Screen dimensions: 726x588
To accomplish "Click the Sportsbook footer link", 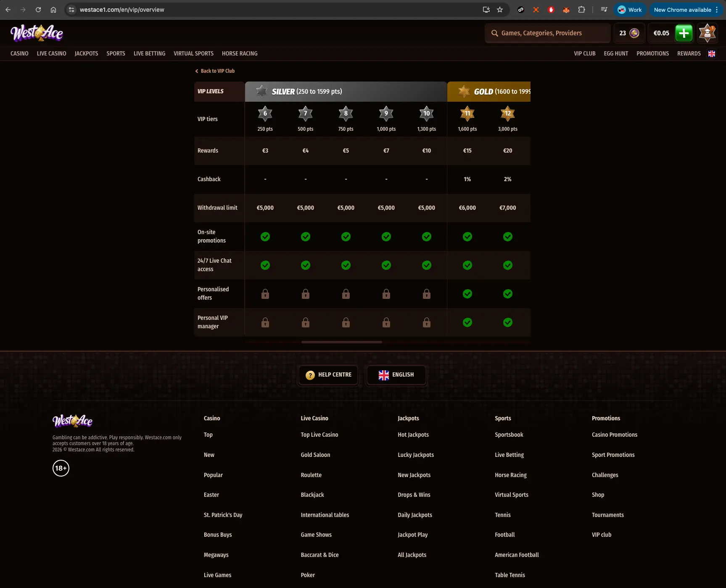I will pyautogui.click(x=509, y=435).
